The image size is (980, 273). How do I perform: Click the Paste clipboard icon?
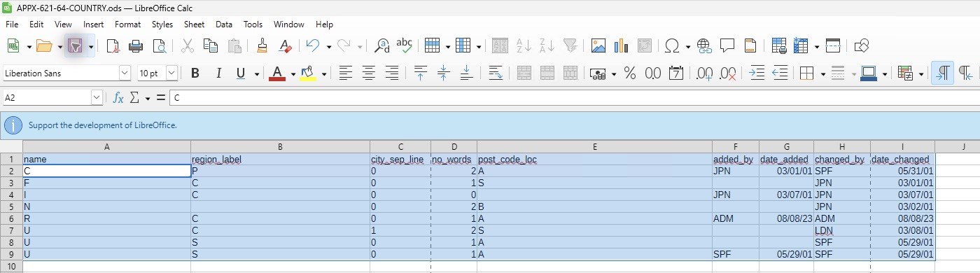[x=234, y=46]
